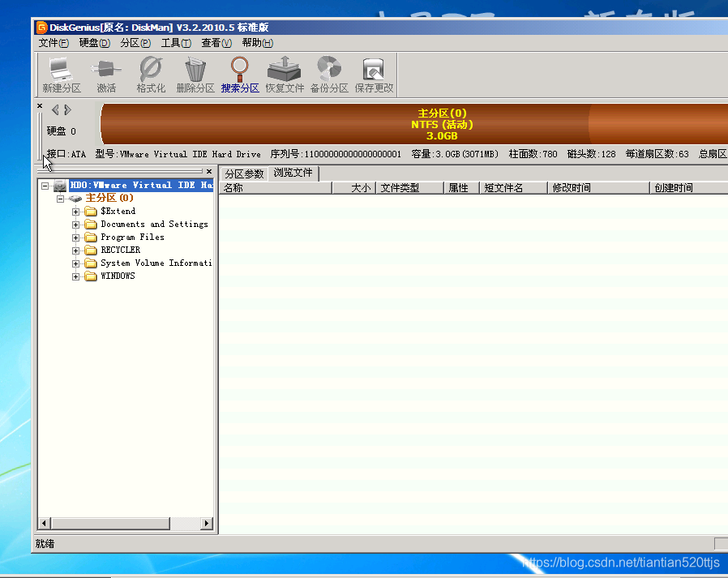Expand the $Extend folder node
This screenshot has width=728, height=578.
[x=75, y=212]
